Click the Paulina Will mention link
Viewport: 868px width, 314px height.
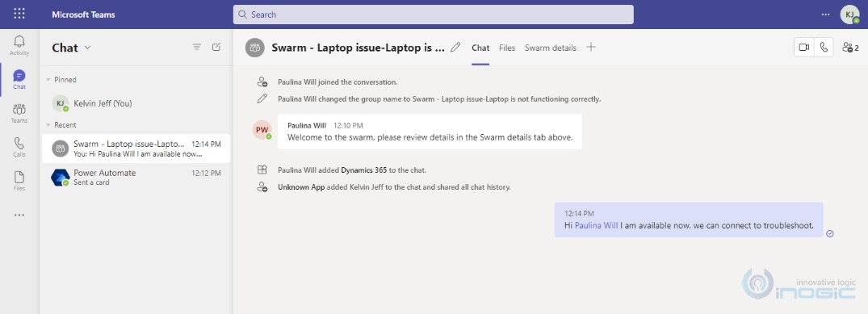[596, 225]
